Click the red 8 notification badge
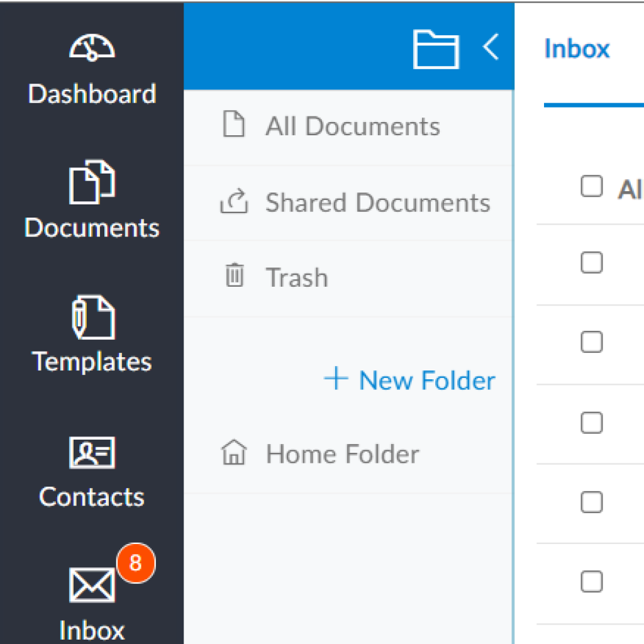This screenshot has width=644, height=644. pyautogui.click(x=136, y=563)
